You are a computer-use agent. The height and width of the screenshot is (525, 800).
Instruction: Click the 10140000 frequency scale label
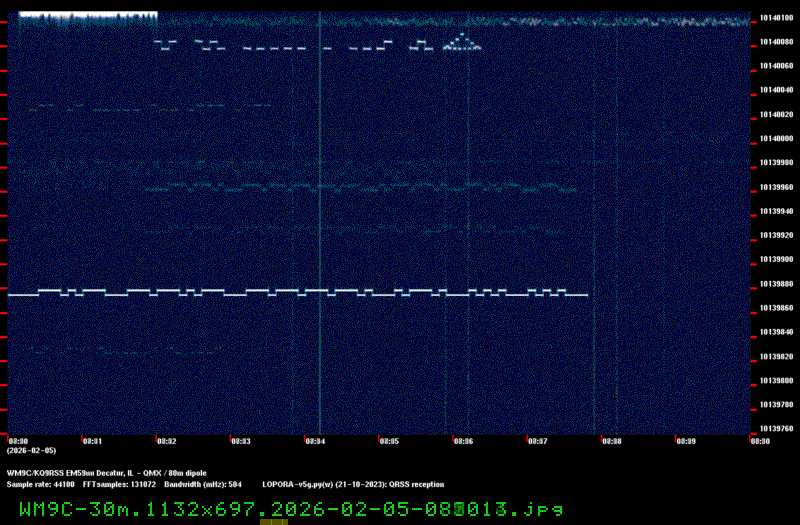pyautogui.click(x=775, y=138)
